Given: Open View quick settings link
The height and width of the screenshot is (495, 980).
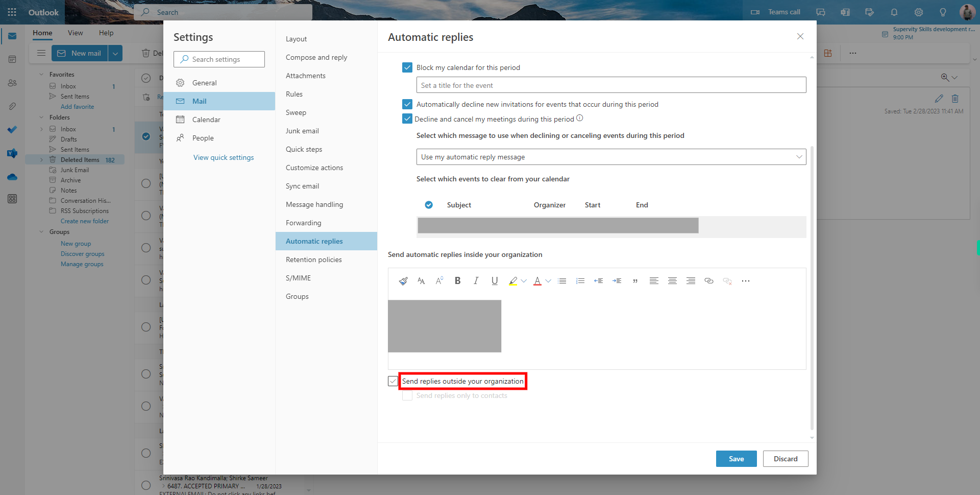Looking at the screenshot, I should pos(224,157).
